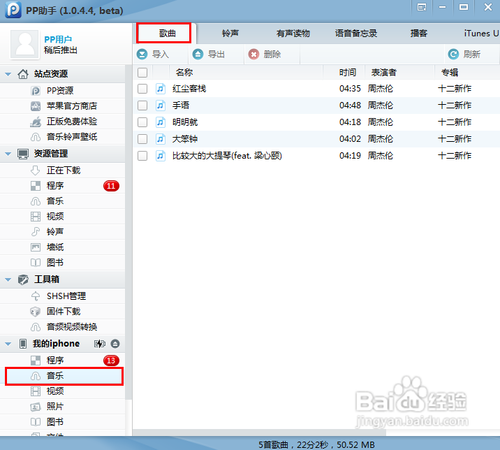Click the SHSH管理 icon
The width and height of the screenshot is (500, 450).
click(35, 296)
